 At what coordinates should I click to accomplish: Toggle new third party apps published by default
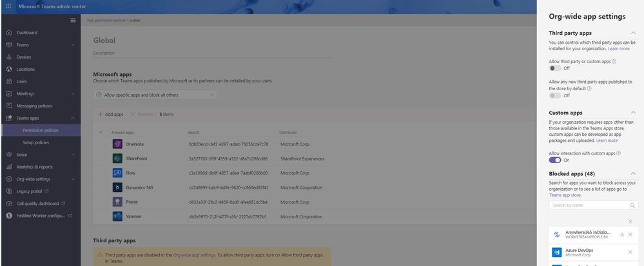(x=555, y=95)
